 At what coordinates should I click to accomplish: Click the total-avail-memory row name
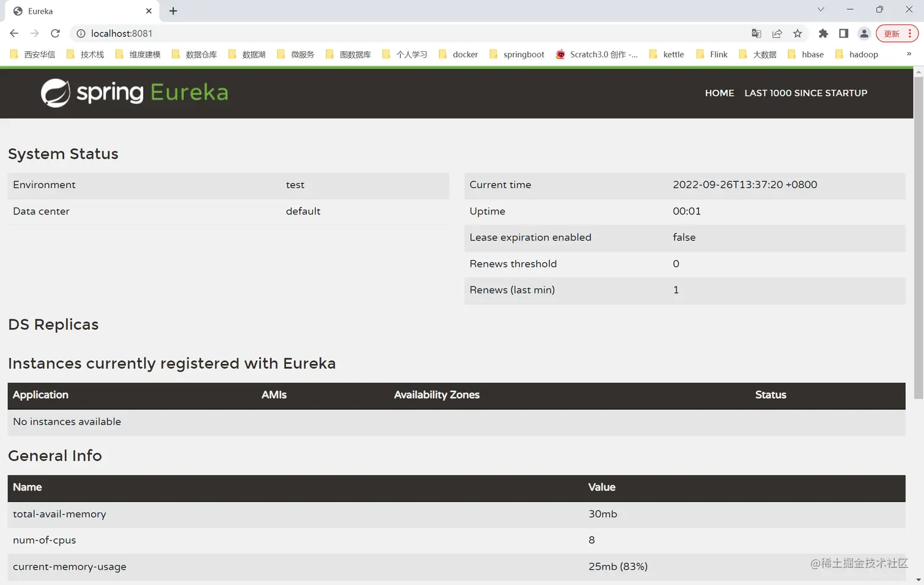pyautogui.click(x=59, y=514)
